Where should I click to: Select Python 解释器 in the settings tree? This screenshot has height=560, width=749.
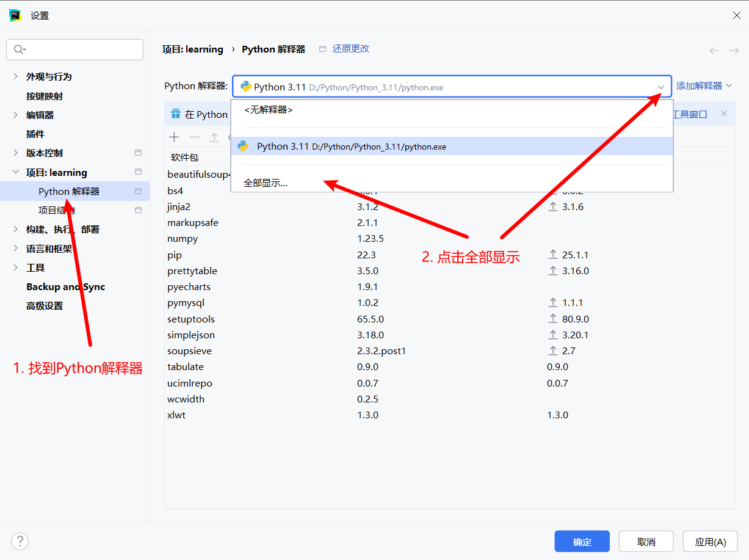click(74, 191)
